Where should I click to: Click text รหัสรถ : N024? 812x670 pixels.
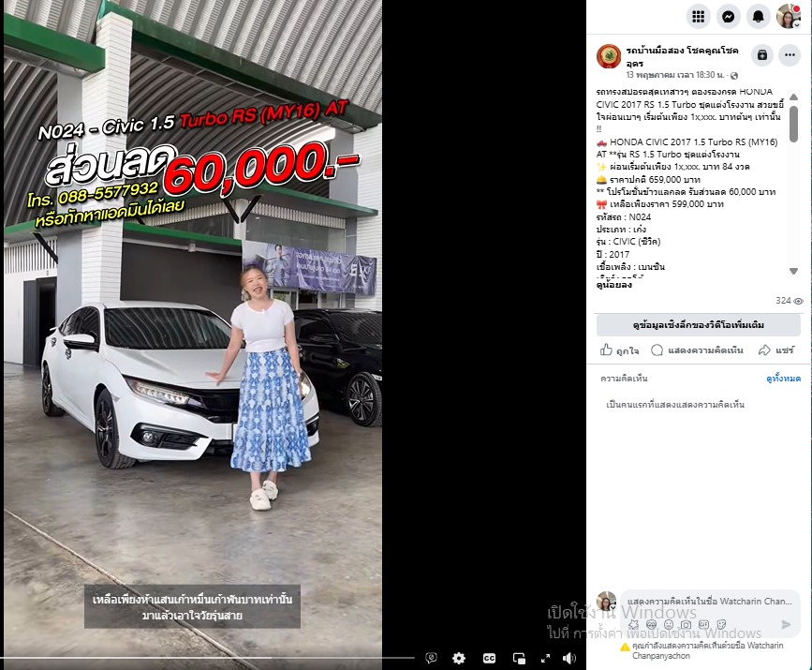624,217
